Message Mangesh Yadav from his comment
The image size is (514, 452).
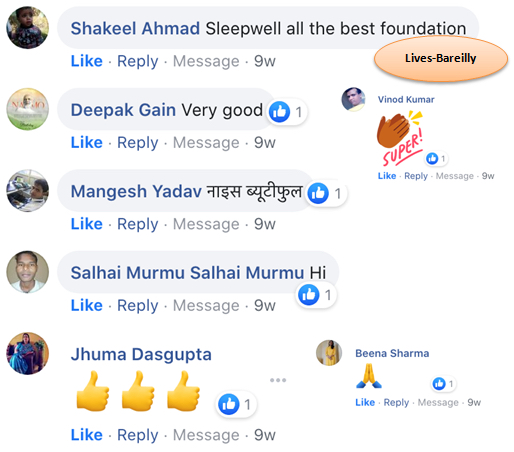tap(206, 224)
